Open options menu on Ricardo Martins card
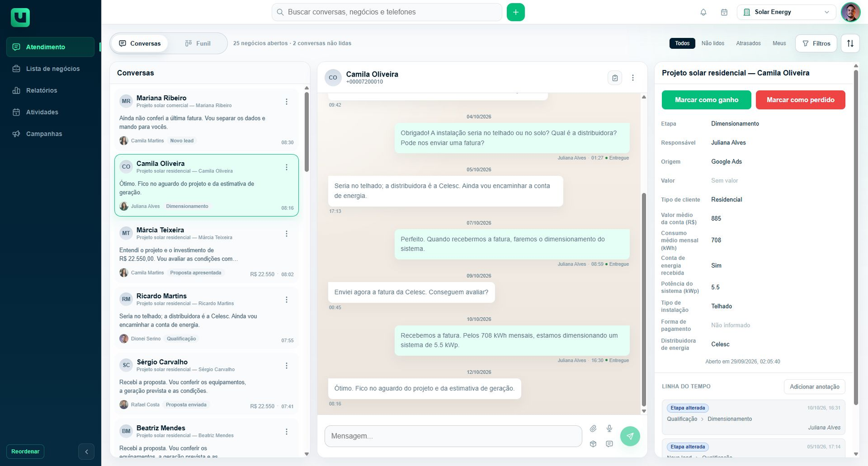868x466 pixels. pyautogui.click(x=286, y=299)
